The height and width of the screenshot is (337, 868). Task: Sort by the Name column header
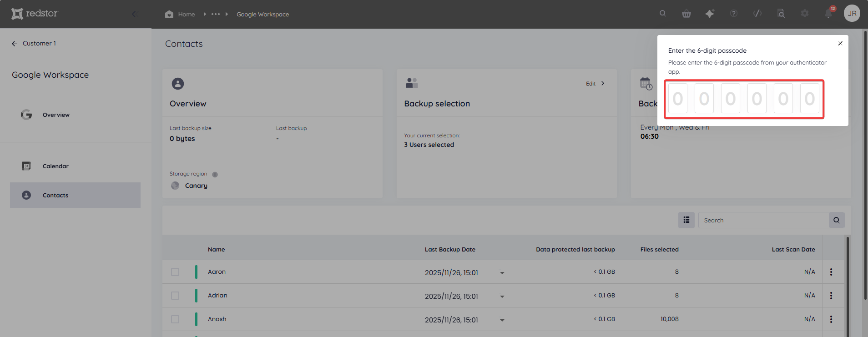[217, 249]
